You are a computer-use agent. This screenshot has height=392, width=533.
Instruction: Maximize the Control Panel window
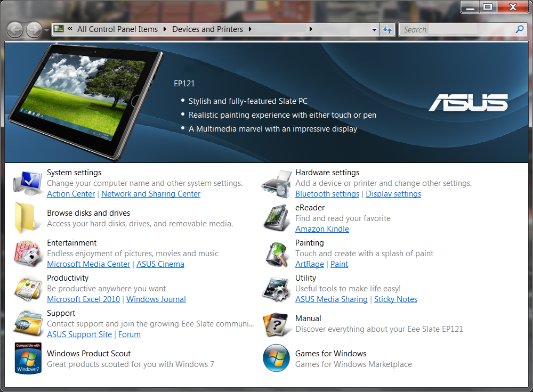pyautogui.click(x=488, y=7)
